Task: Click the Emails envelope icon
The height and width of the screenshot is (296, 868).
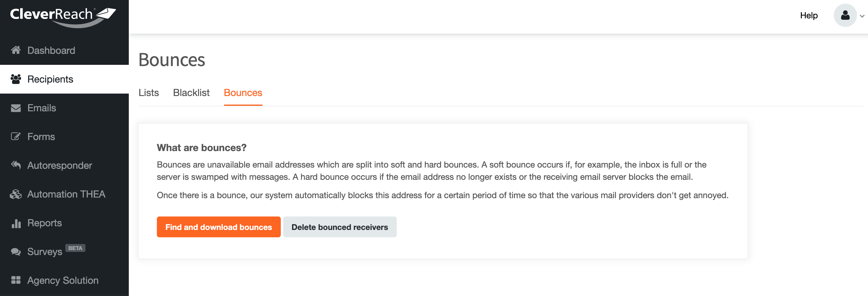Action: tap(16, 108)
